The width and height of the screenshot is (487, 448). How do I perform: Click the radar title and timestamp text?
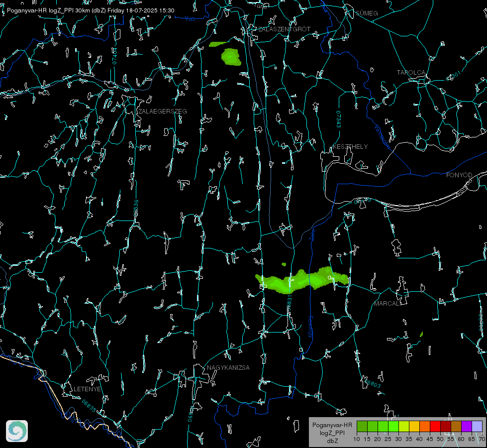tap(91, 10)
